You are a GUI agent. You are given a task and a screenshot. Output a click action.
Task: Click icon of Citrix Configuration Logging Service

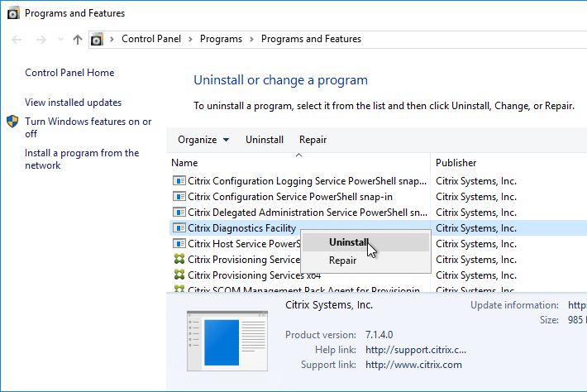pyautogui.click(x=179, y=181)
